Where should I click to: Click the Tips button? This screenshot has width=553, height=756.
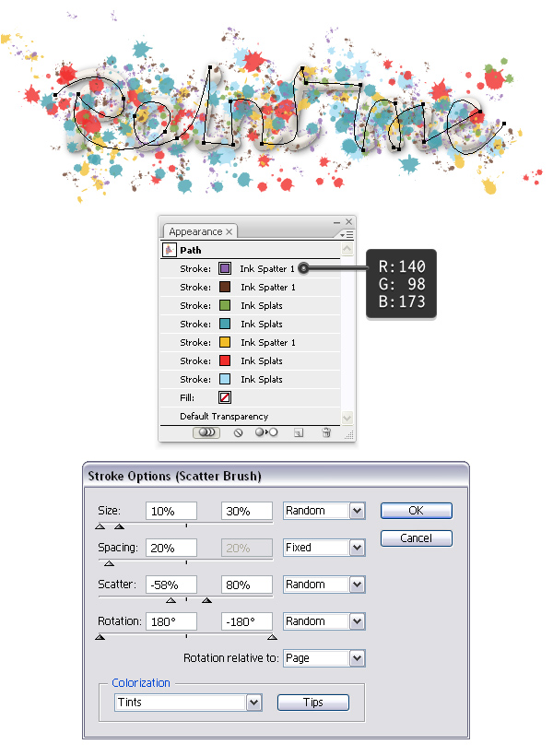(x=313, y=703)
